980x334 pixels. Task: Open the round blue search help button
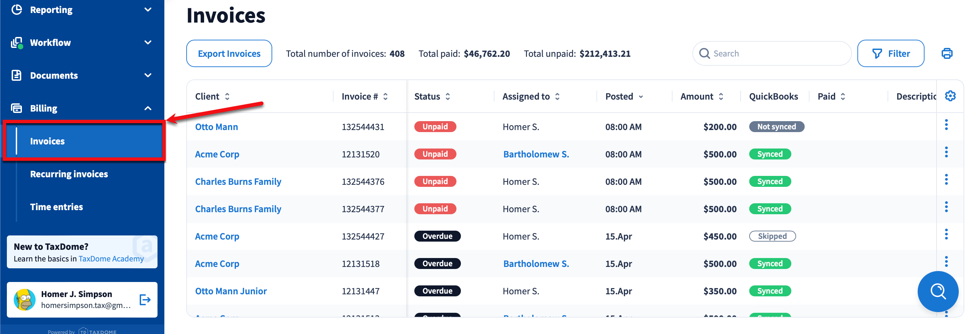[938, 291]
